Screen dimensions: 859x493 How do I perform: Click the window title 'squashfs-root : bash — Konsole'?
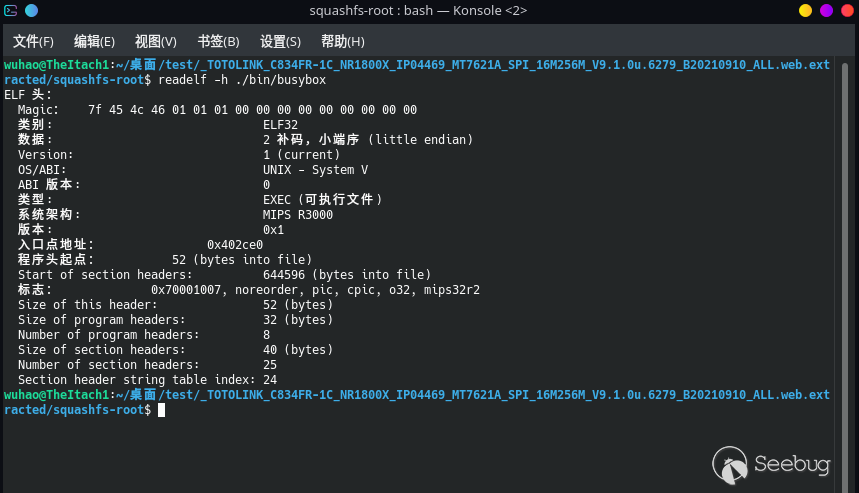coord(418,11)
